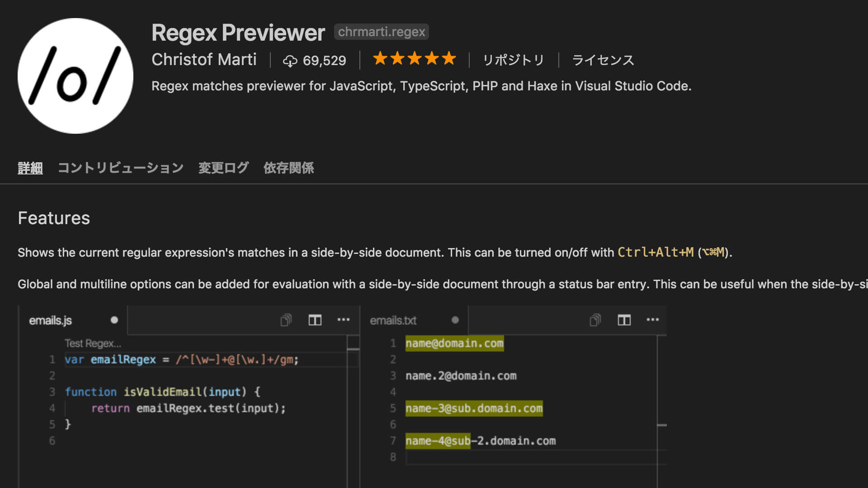
Task: Click the five-star rating
Action: pos(414,59)
